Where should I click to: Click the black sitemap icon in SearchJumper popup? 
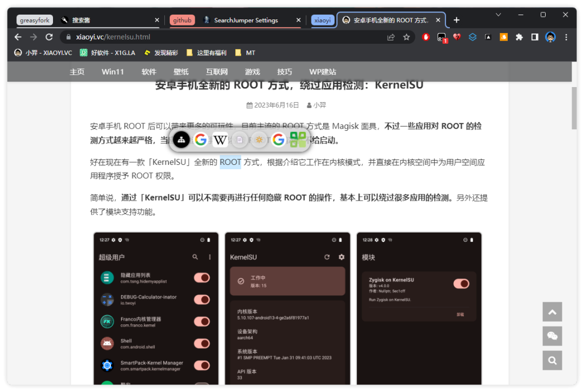(181, 140)
